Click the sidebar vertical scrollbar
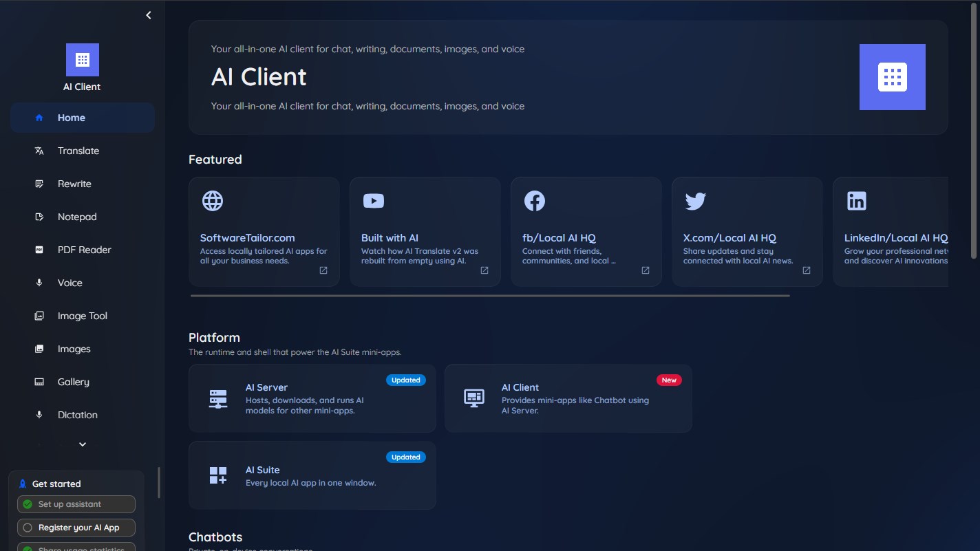The image size is (980, 551). (159, 482)
